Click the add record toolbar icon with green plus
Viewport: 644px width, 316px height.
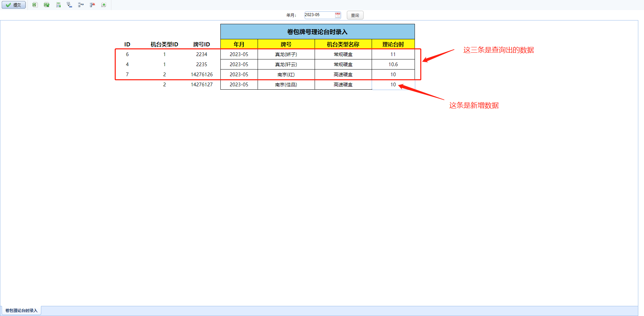(58, 5)
